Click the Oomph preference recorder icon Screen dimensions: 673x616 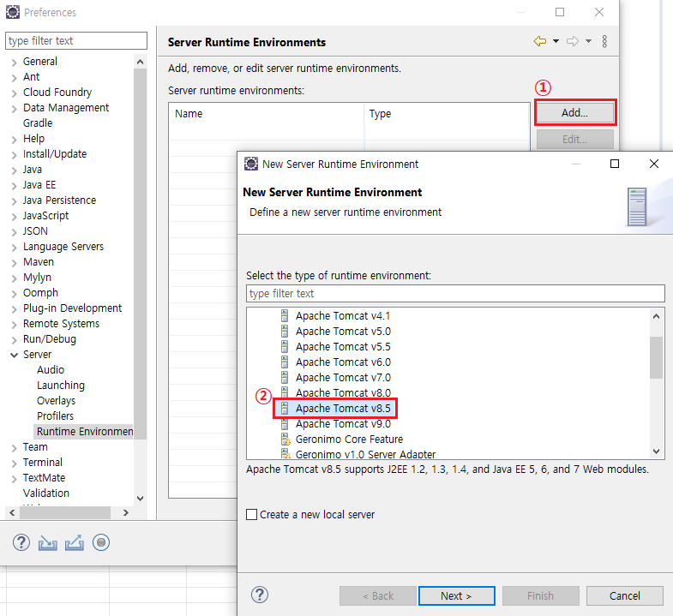click(x=101, y=542)
